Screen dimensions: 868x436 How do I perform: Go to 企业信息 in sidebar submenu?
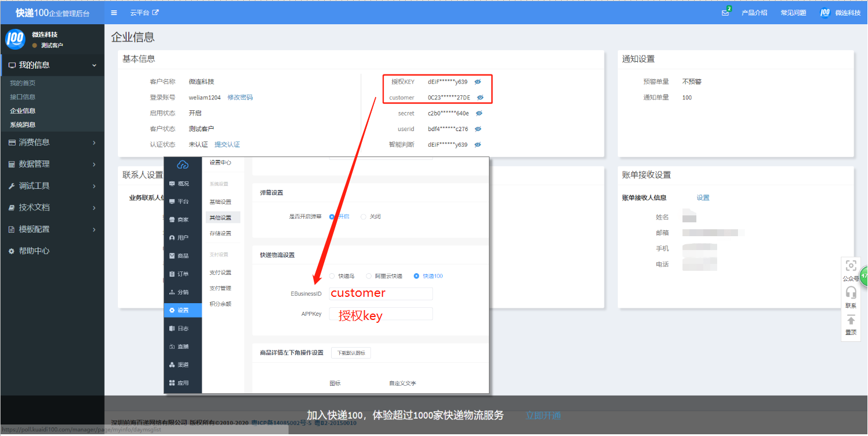[23, 111]
